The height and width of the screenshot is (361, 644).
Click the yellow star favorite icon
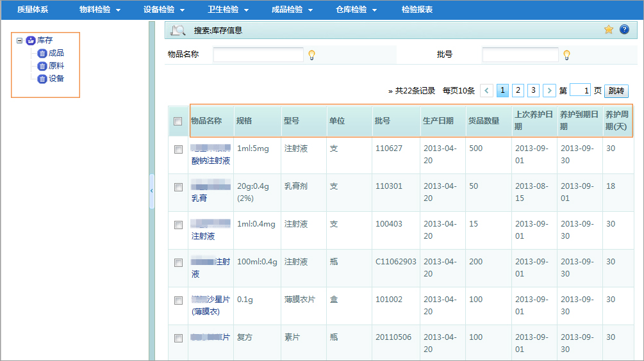[609, 29]
